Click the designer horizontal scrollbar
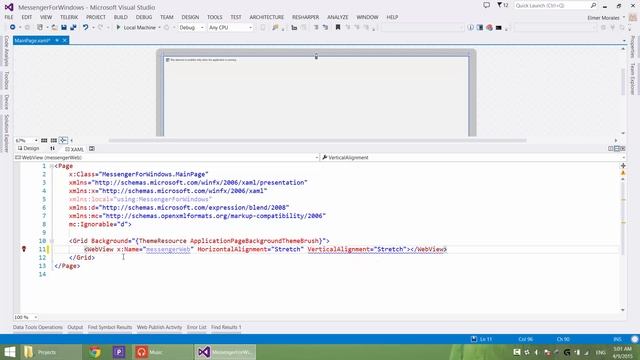640x360 pixels. (317, 140)
